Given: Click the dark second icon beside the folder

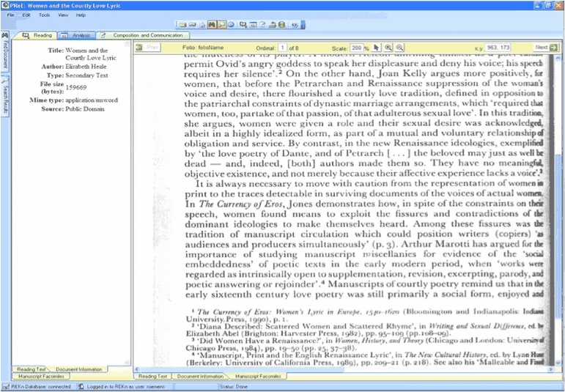Looking at the screenshot, I should [193, 25].
